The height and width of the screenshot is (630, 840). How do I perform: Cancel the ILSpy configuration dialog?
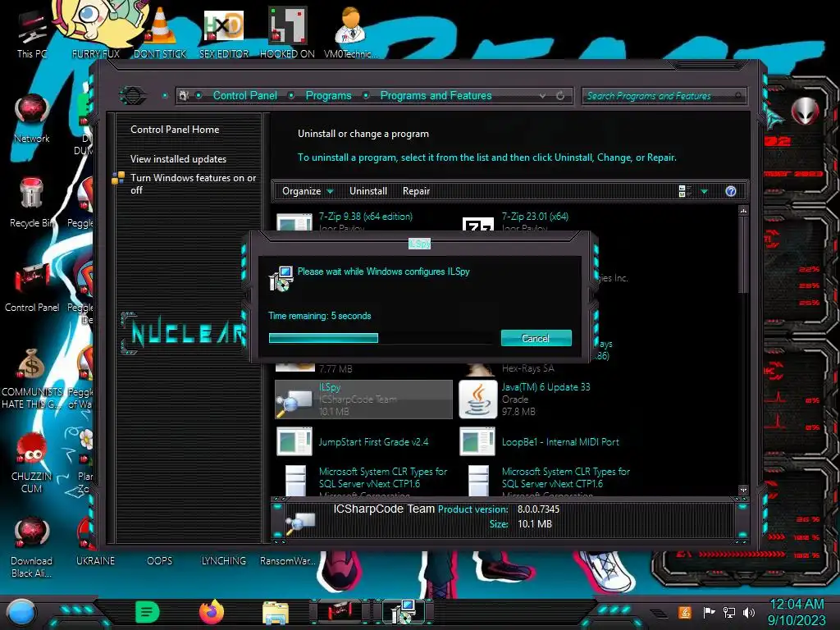[x=536, y=338]
